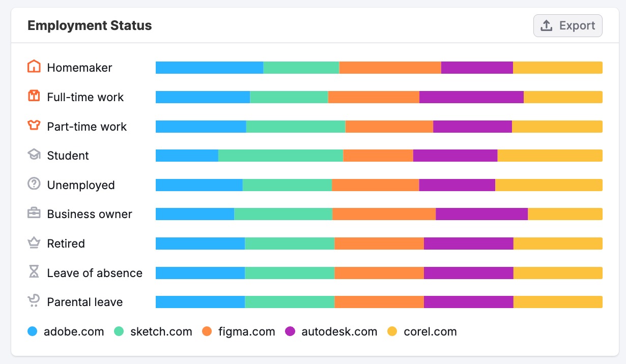Click the Homemaker house icon
Screen dimensions: 626x364
[x=34, y=67]
